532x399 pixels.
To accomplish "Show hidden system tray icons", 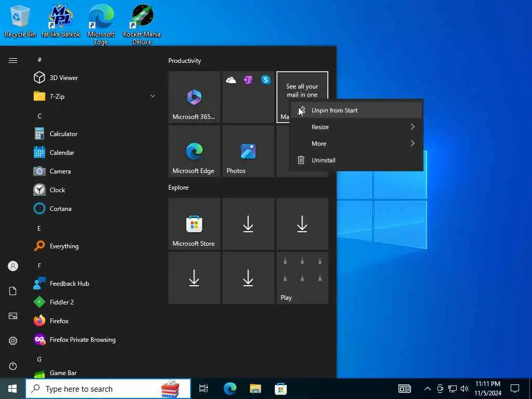I will tap(428, 389).
